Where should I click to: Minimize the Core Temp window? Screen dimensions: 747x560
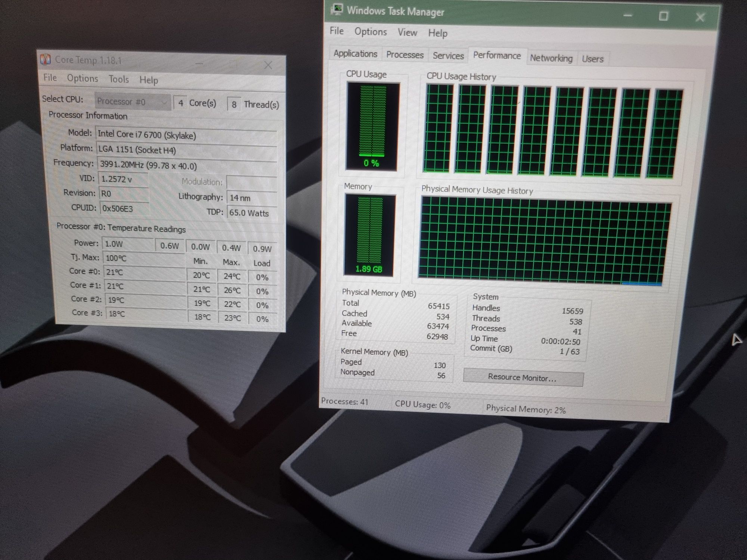click(x=199, y=64)
